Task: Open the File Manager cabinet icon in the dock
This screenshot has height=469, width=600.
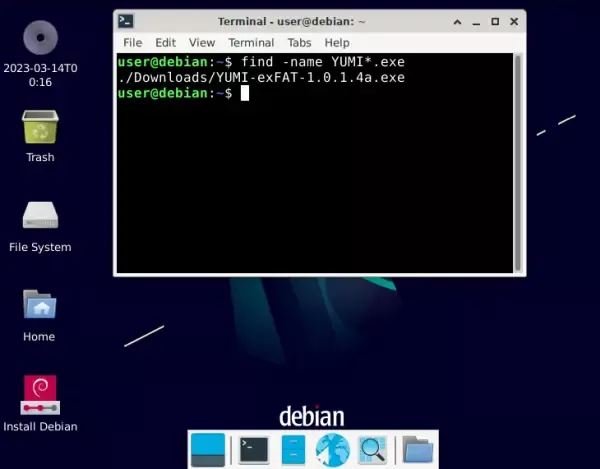Action: (x=293, y=450)
